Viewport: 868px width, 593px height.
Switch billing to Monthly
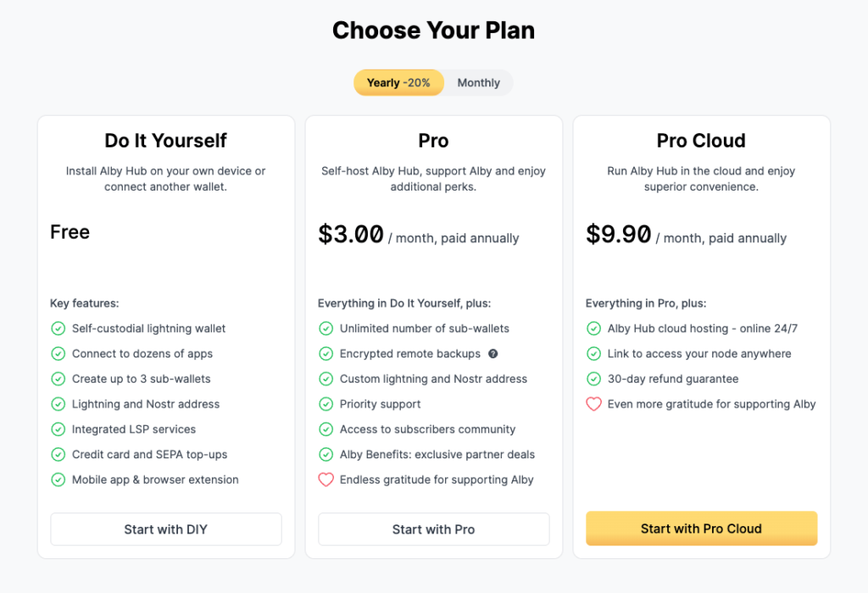tap(478, 83)
